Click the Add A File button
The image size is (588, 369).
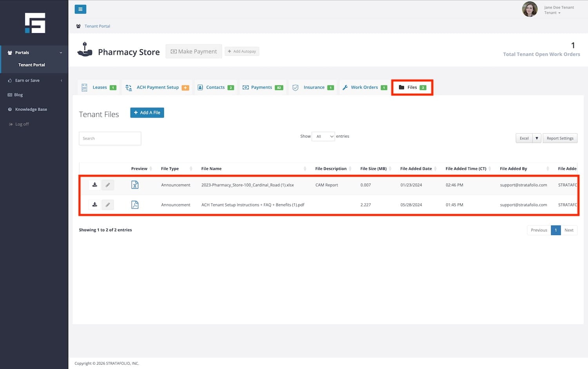[147, 113]
